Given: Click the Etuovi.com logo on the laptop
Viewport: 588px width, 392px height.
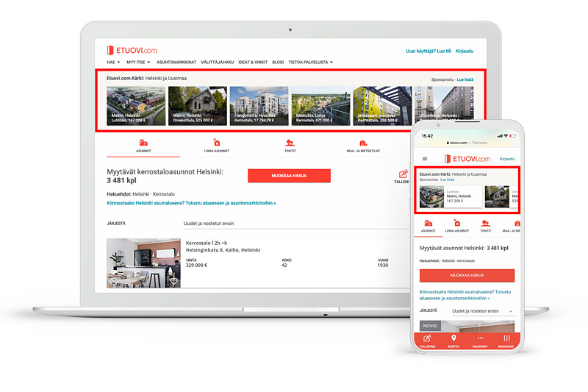Looking at the screenshot, I should click(132, 50).
